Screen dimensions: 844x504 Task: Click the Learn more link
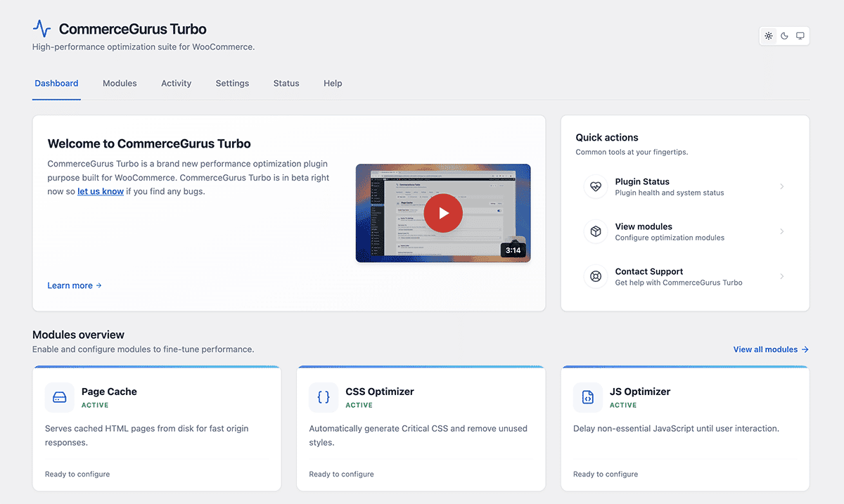coord(75,285)
